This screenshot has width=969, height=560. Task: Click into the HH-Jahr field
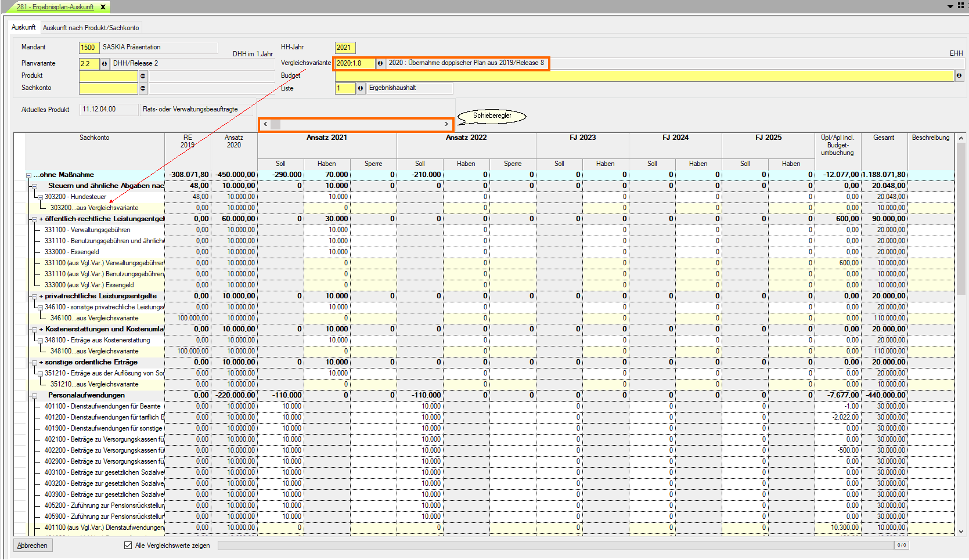pyautogui.click(x=345, y=48)
